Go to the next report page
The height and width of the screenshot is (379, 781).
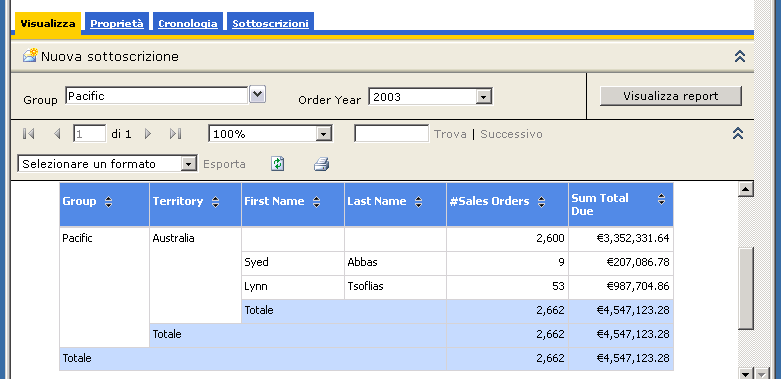pos(147,133)
